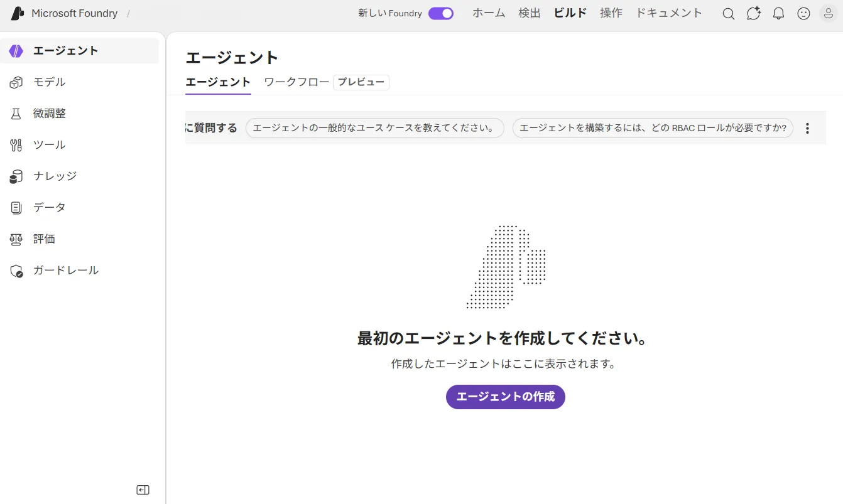Toggle the 新しい Foundry switch

(441, 13)
